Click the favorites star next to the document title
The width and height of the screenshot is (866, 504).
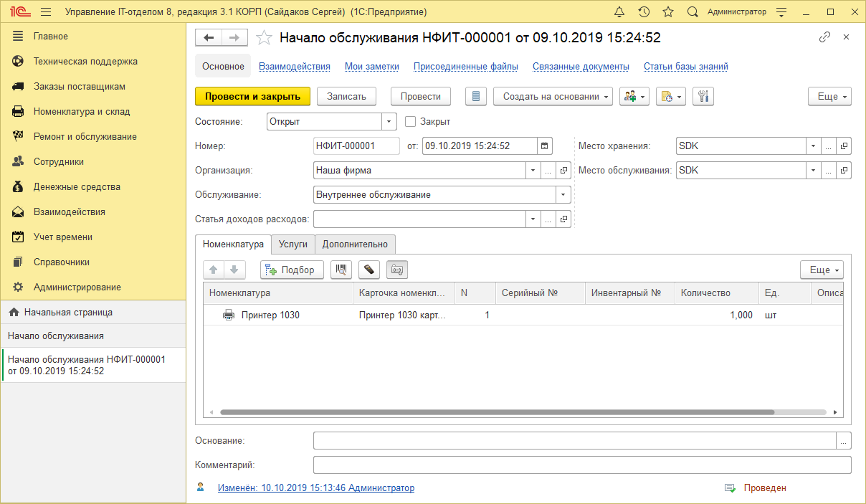[263, 38]
